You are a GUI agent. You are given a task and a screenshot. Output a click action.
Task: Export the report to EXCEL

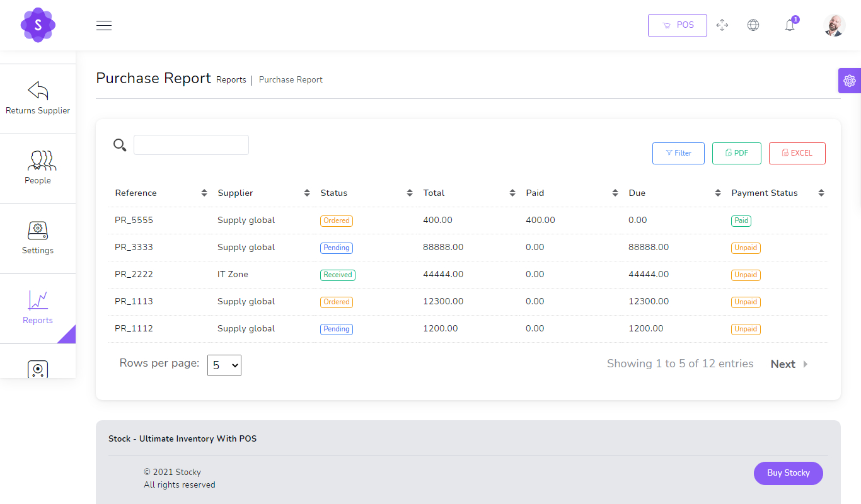pyautogui.click(x=797, y=153)
